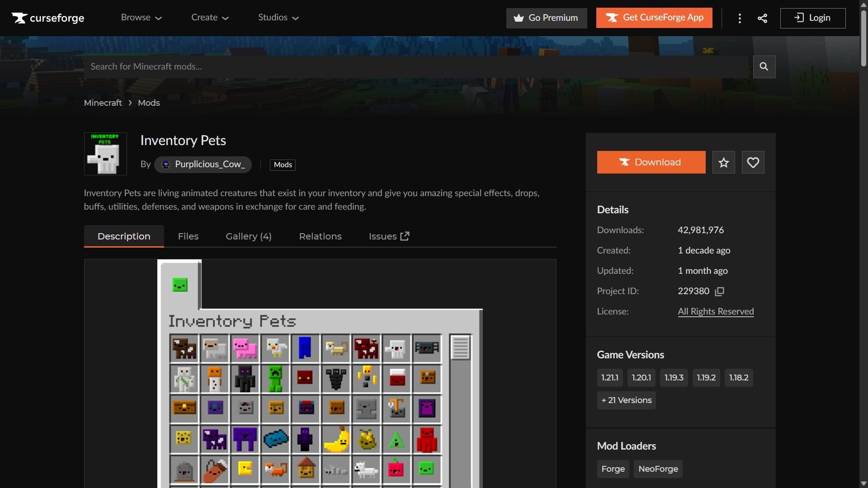Screen dimensions: 868x488
Task: Click the share icon in the header
Action: [762, 18]
